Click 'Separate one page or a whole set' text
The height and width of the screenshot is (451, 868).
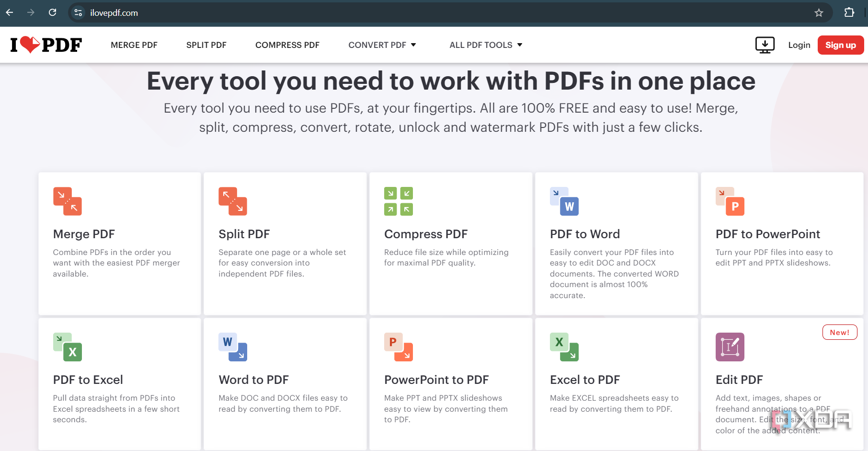(x=282, y=252)
